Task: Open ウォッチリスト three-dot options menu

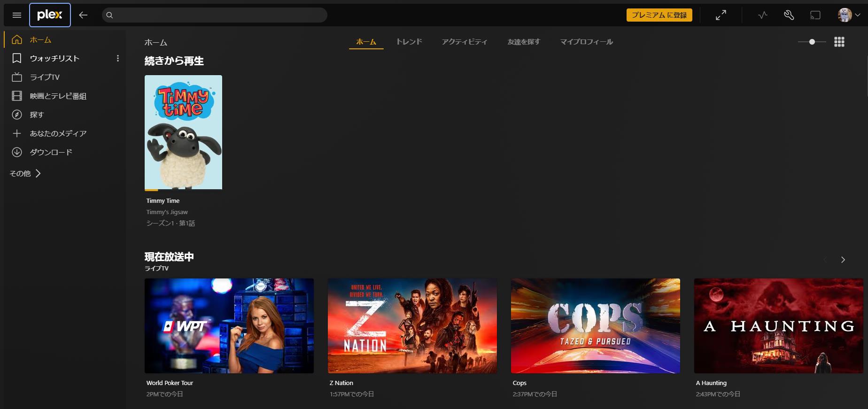Action: [117, 58]
